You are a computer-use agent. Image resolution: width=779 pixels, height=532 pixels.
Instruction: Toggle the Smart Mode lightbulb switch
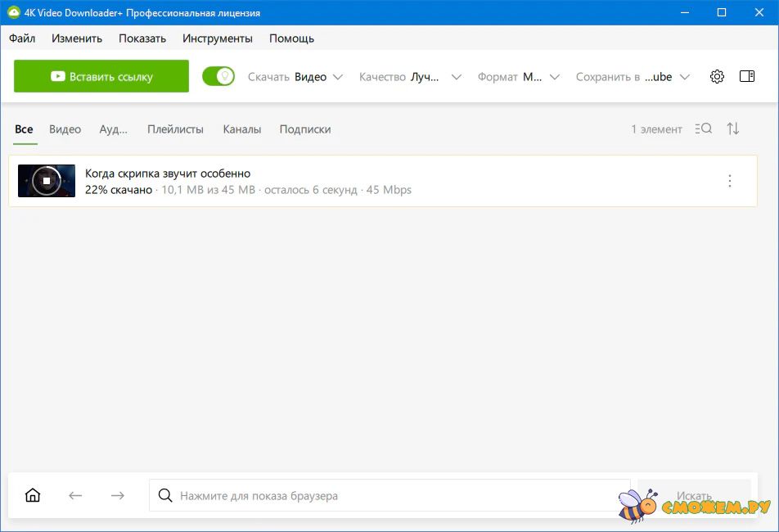[x=218, y=77]
